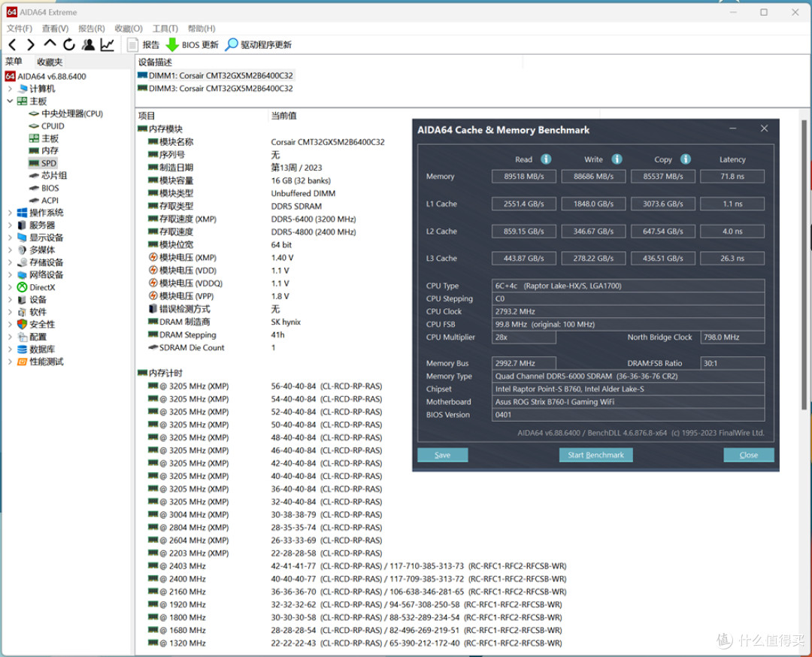Click the DRAM 制造商 row

click(x=224, y=322)
